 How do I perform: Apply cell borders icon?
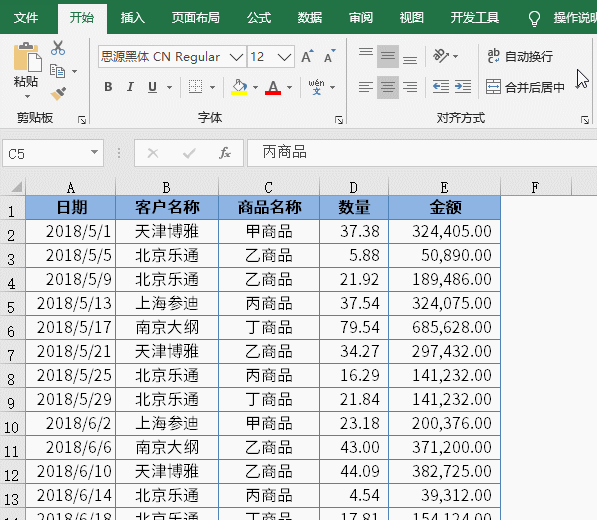pyautogui.click(x=196, y=87)
